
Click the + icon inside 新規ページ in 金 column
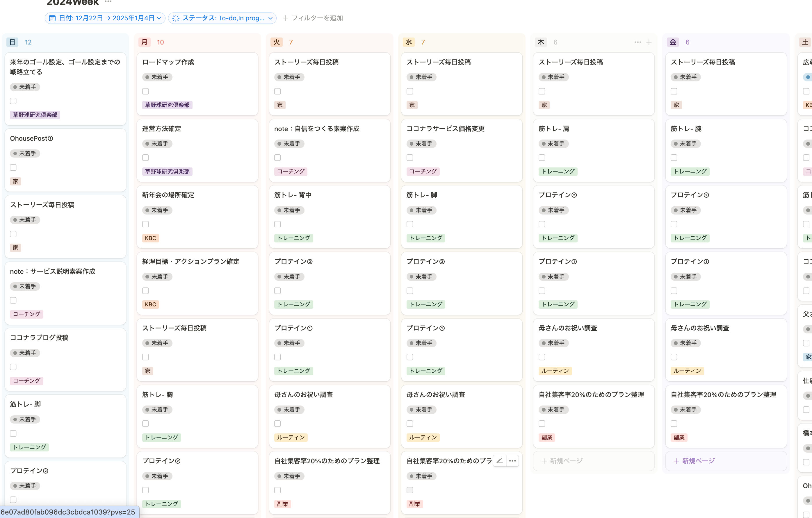[x=676, y=460]
